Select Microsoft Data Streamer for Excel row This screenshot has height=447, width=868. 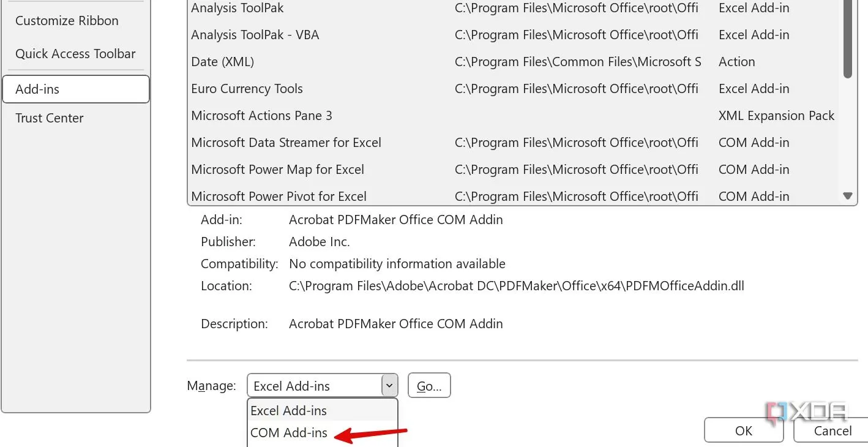click(513, 143)
